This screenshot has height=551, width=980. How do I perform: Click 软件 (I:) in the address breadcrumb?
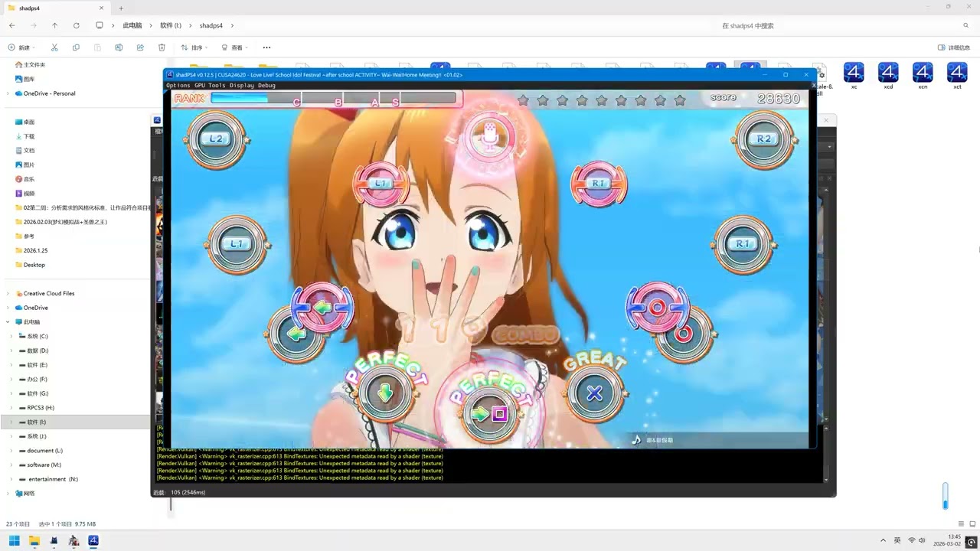(171, 25)
